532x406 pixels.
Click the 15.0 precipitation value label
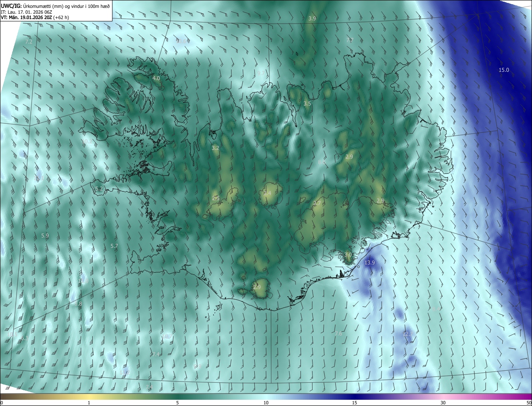(504, 70)
